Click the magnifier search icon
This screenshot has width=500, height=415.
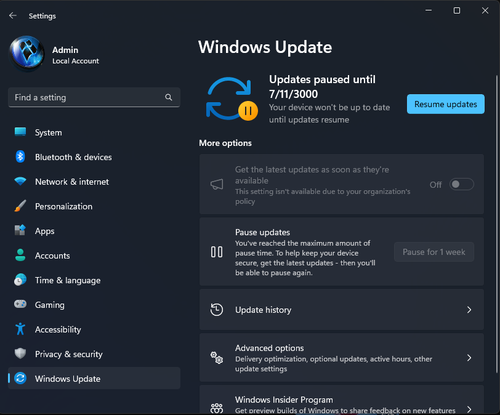click(169, 97)
